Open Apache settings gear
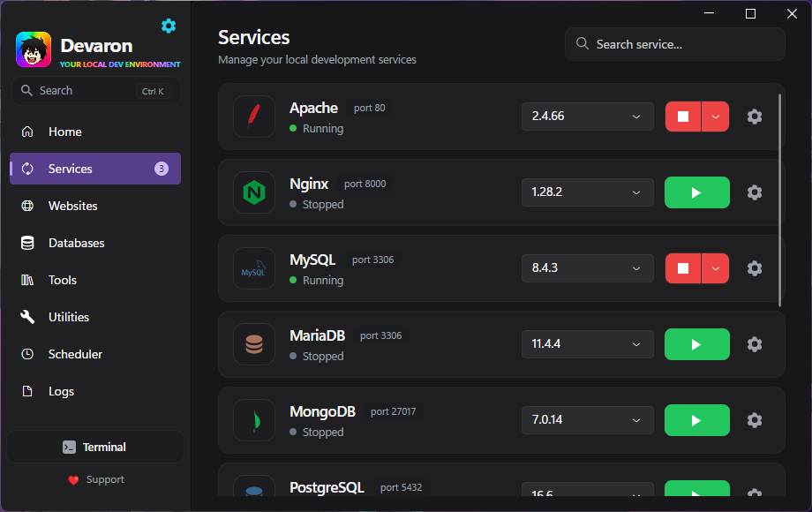The image size is (812, 512). (x=755, y=117)
